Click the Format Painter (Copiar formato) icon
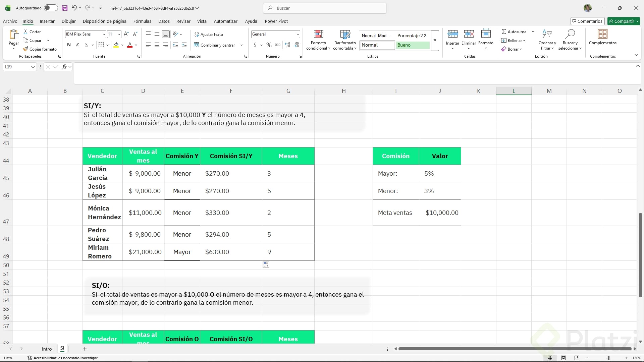 26,49
